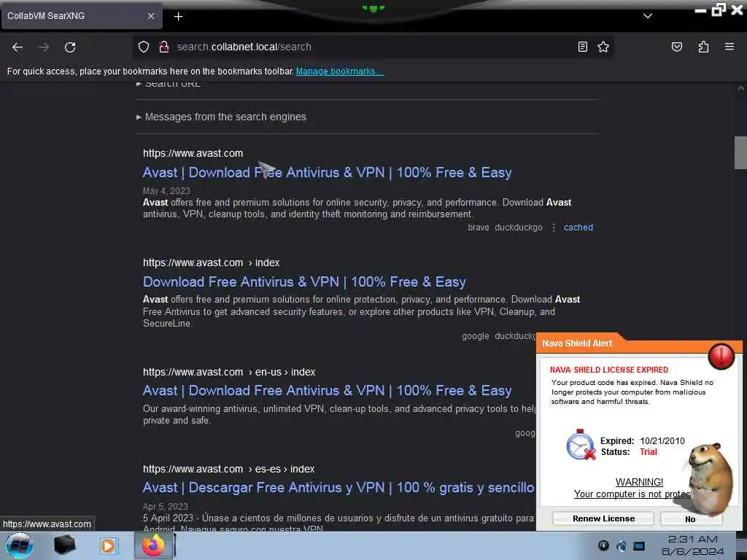The image size is (747, 560).
Task: Expand Search URL section
Action: [169, 84]
